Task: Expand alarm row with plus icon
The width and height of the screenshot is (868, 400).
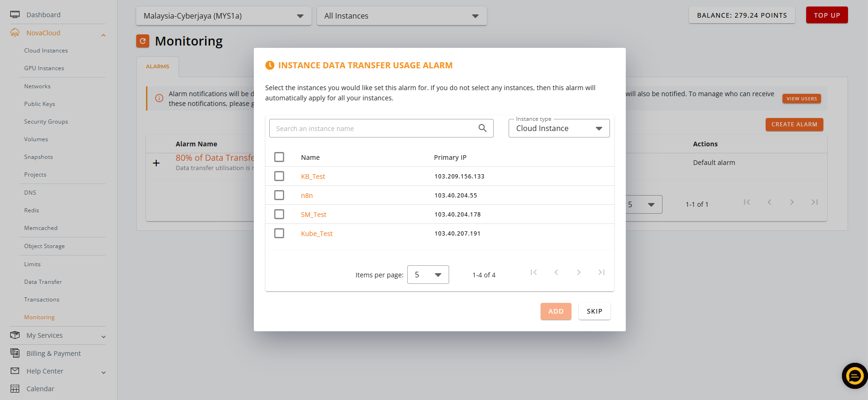Action: (x=156, y=163)
